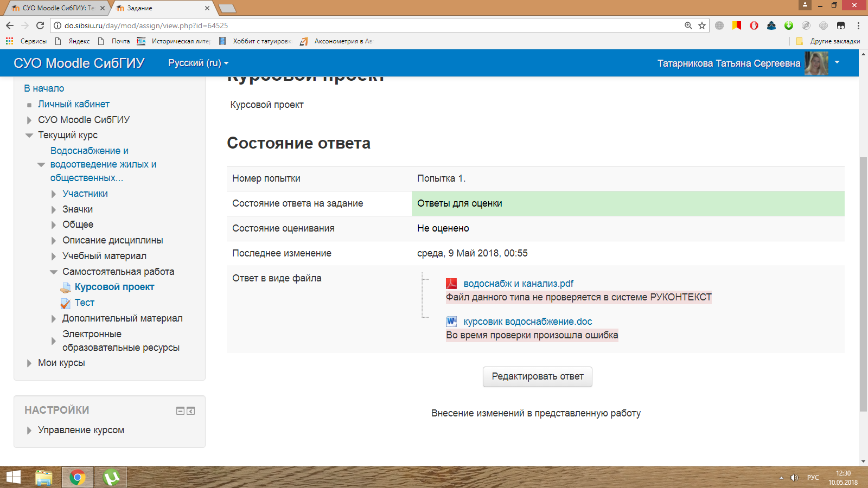The image size is (868, 488).
Task: Open Личный кабинет link
Action: point(74,104)
